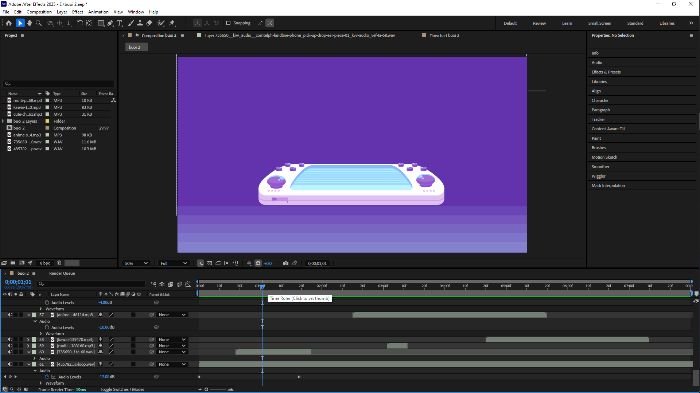This screenshot has height=393, width=700.
Task: Select the Pan Behind anchor point tool
Action: coord(89,23)
